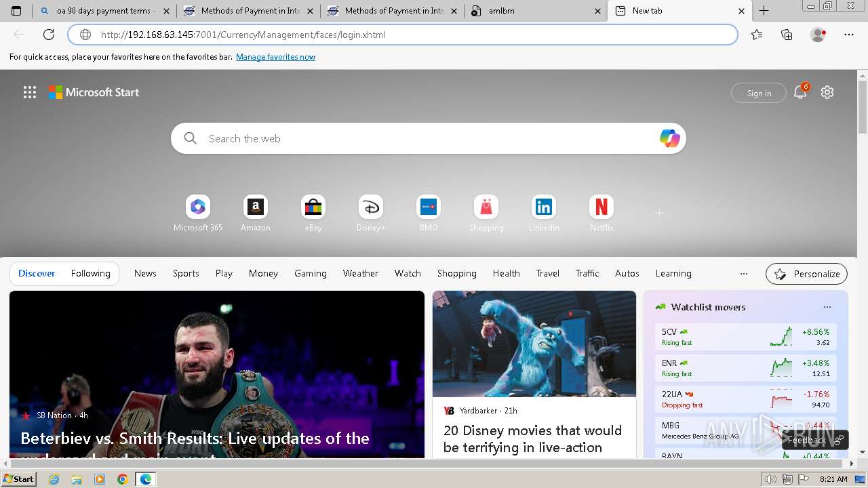This screenshot has height=488, width=868.
Task: Open the tab actions menu icon
Action: pyautogui.click(x=16, y=11)
